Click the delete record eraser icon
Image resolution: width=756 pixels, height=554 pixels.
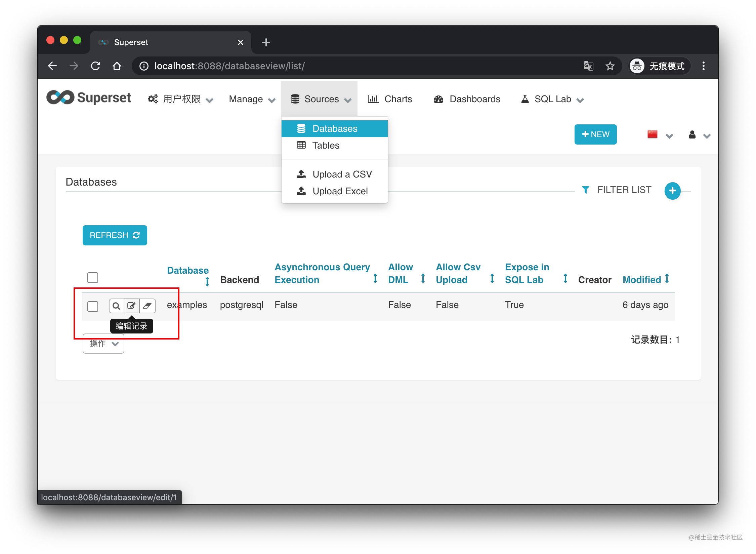(148, 306)
